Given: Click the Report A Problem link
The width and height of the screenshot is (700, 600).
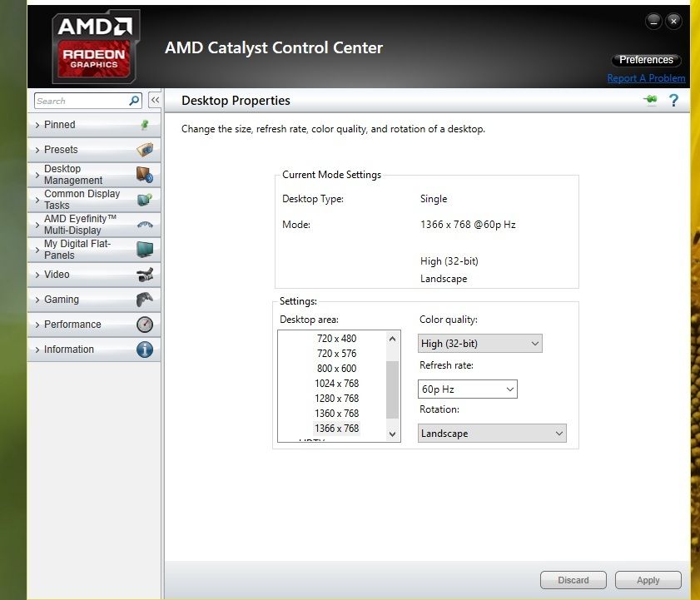Looking at the screenshot, I should [646, 78].
